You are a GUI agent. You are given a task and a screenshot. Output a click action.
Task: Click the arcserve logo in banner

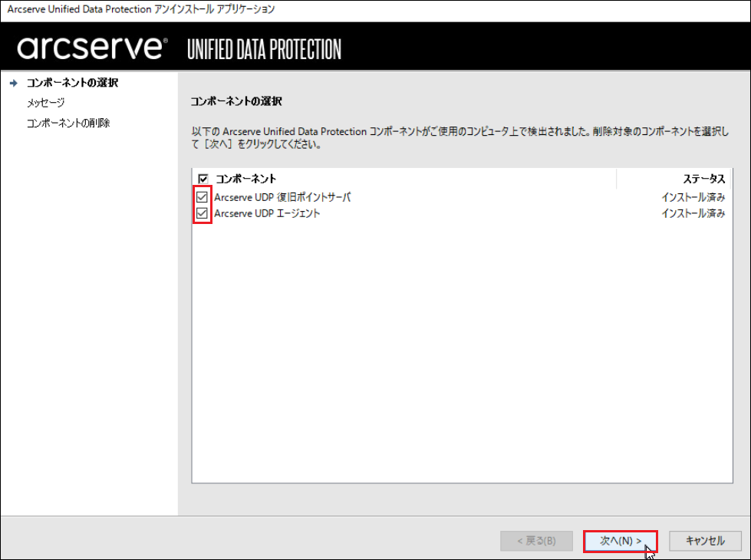(x=92, y=48)
